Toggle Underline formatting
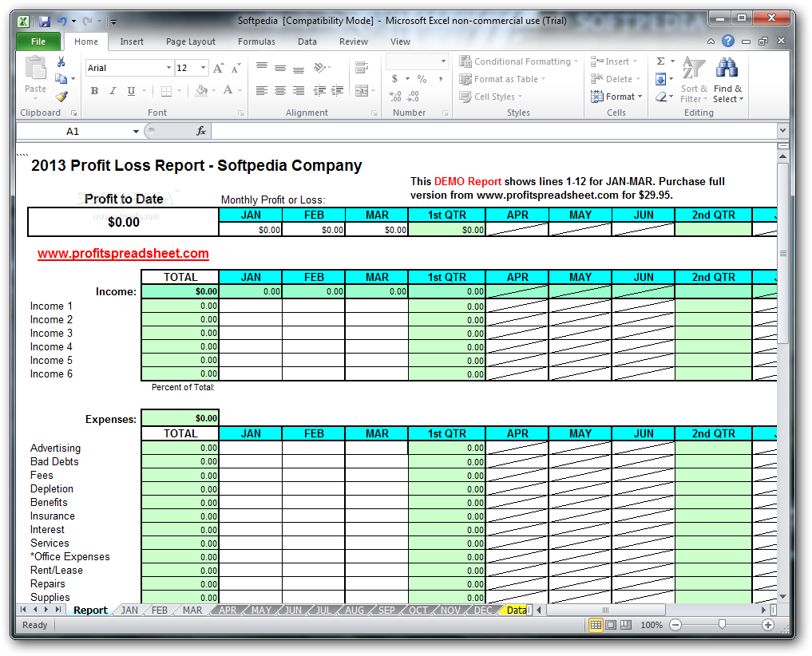 tap(131, 91)
